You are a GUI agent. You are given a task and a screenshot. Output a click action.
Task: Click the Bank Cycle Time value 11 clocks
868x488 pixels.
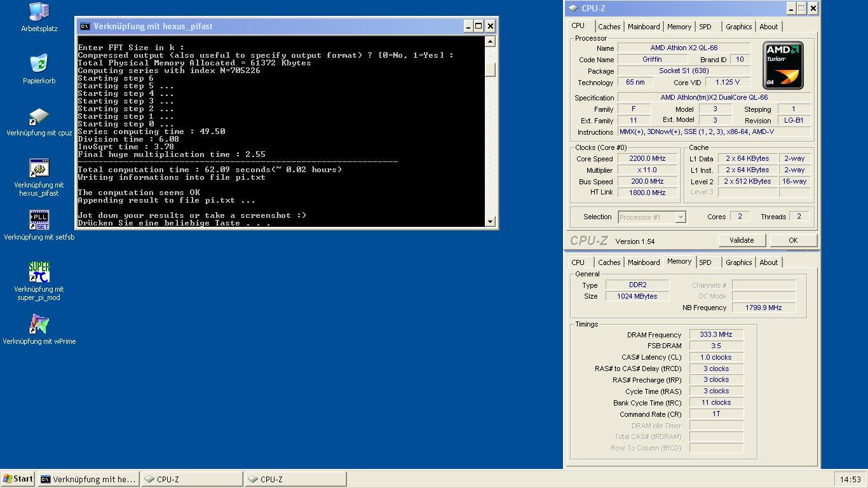tap(716, 403)
